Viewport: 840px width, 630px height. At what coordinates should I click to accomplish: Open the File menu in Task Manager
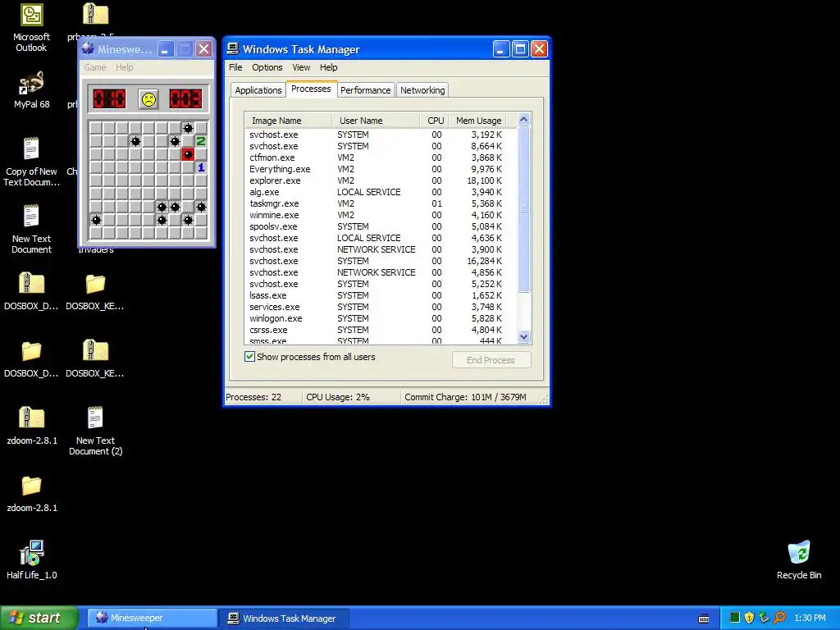235,67
